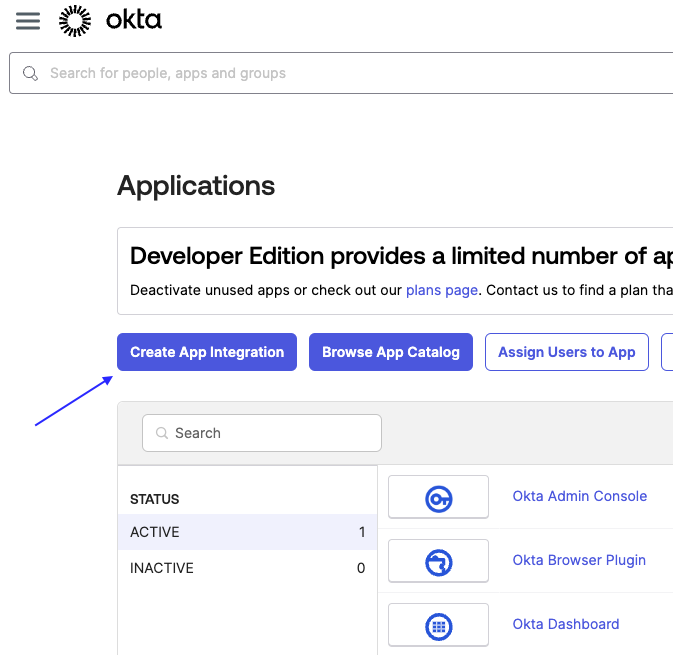The image size is (673, 655).
Task: Click the magnifier icon in top search bar
Action: pyautogui.click(x=31, y=73)
